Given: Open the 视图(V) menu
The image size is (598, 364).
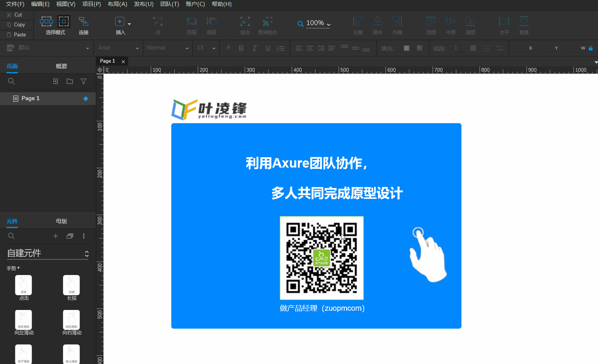Looking at the screenshot, I should [x=66, y=4].
